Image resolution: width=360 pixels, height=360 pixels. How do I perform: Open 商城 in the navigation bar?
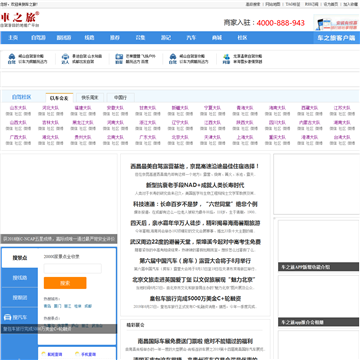pyautogui.click(x=217, y=38)
